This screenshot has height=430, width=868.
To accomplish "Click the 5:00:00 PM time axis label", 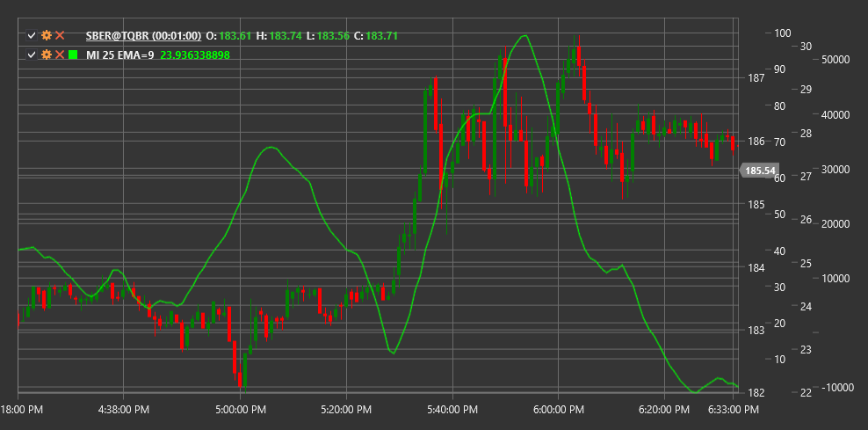I will [240, 410].
